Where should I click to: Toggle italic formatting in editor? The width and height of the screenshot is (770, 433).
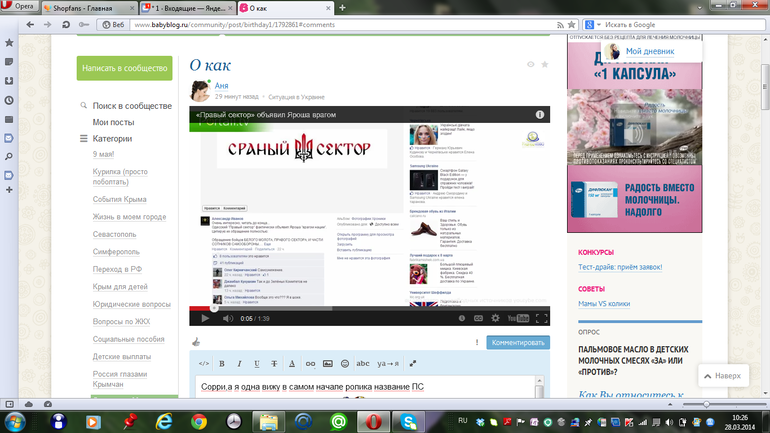239,363
